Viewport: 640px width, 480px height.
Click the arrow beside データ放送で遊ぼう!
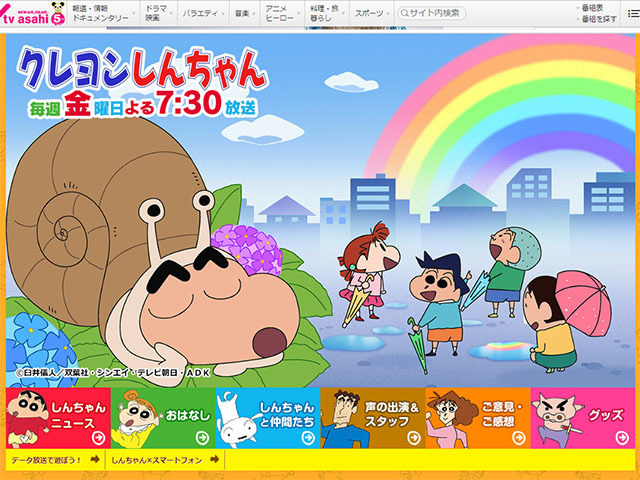[95, 460]
